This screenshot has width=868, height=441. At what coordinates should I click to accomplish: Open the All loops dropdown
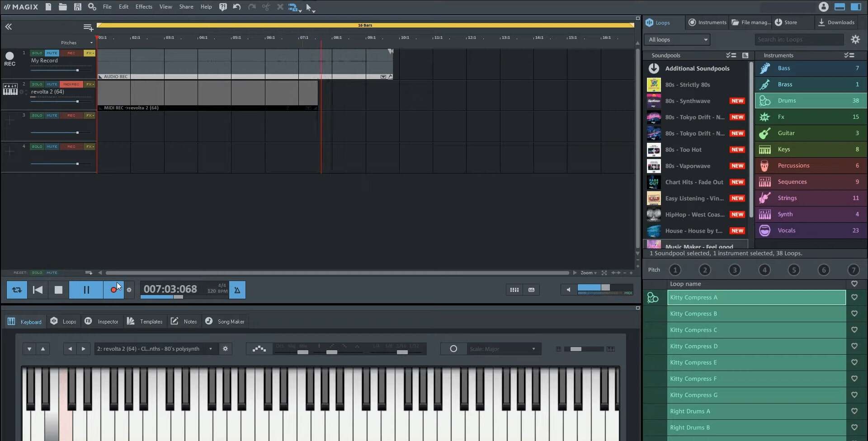click(677, 39)
